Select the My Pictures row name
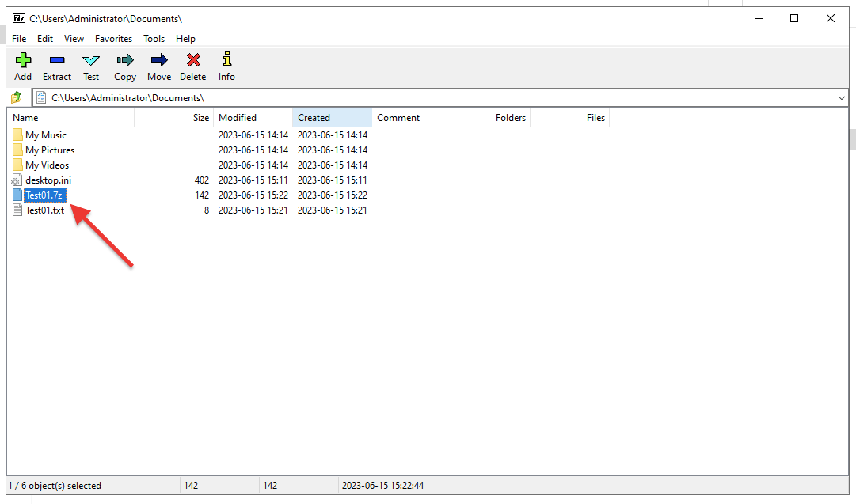The height and width of the screenshot is (504, 856). tap(50, 150)
